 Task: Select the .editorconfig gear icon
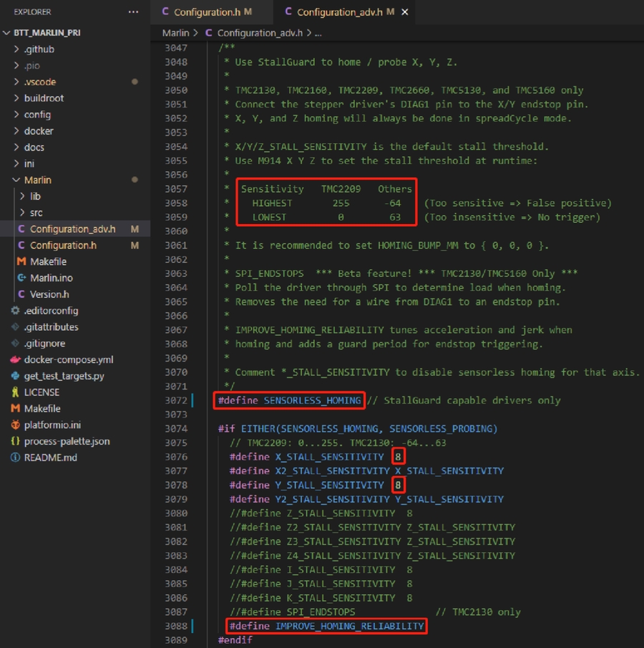click(16, 311)
